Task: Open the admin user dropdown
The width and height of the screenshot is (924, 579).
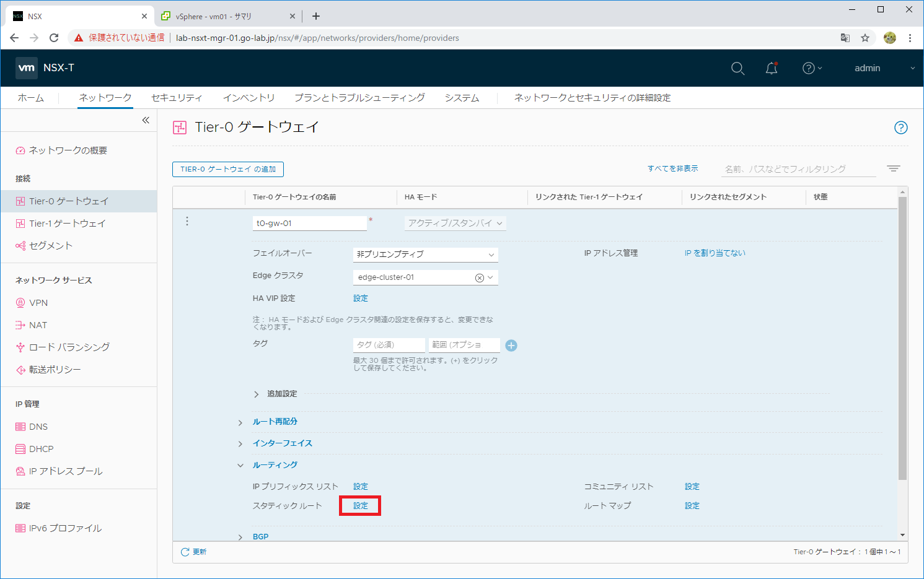Action: pos(884,68)
